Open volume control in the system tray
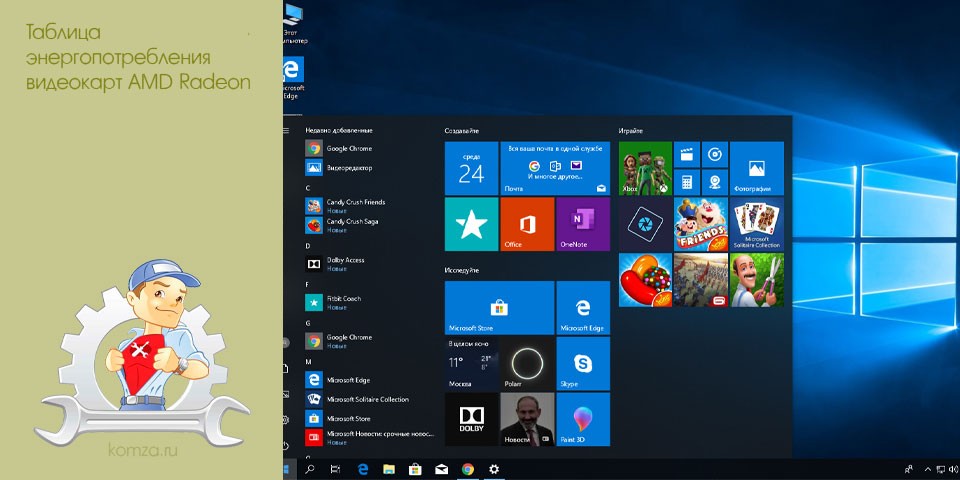This screenshot has width=960, height=480. (x=954, y=470)
